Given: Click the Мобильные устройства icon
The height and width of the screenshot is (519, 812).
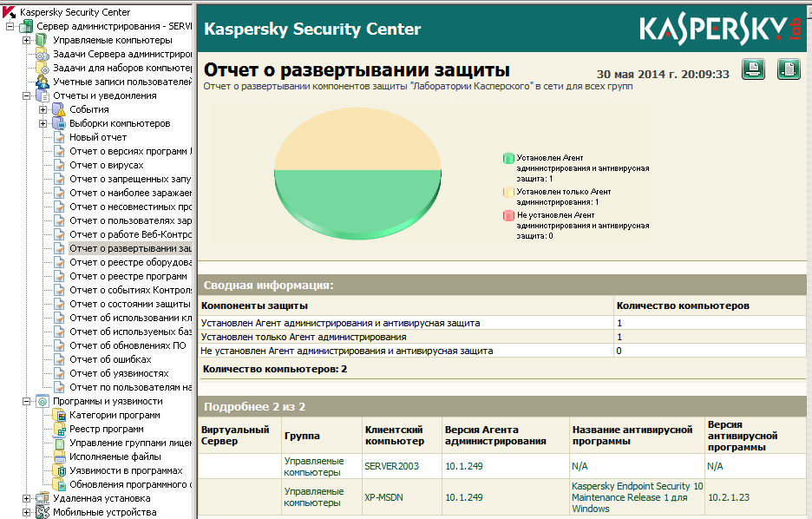Looking at the screenshot, I should [42, 512].
